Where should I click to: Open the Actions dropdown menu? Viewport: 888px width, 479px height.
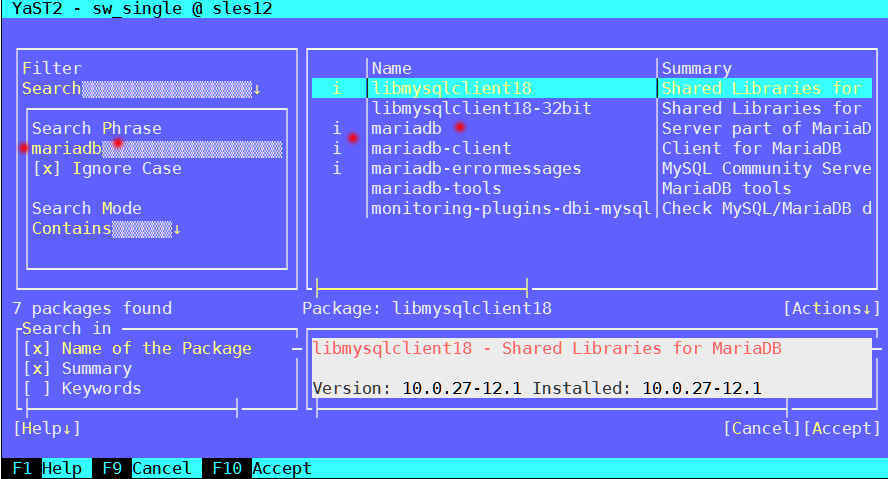(x=832, y=309)
